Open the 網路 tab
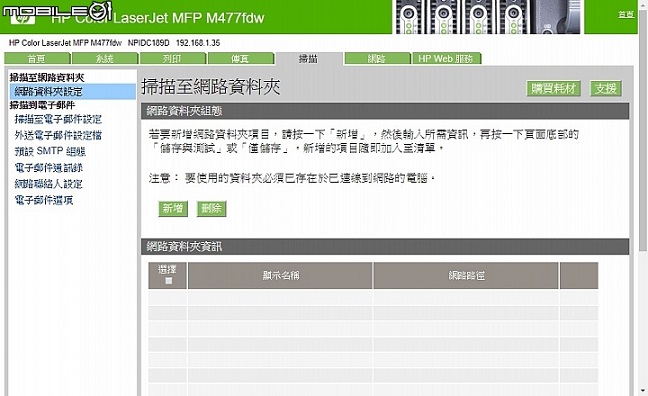648x396 pixels. [x=377, y=59]
